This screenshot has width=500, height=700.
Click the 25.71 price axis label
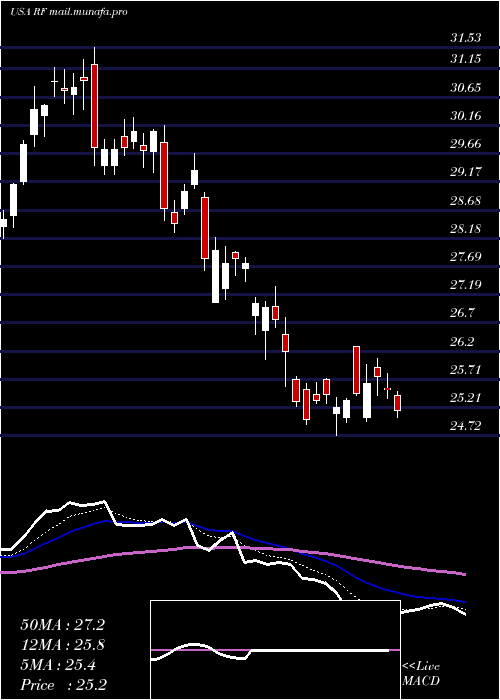[x=466, y=370]
